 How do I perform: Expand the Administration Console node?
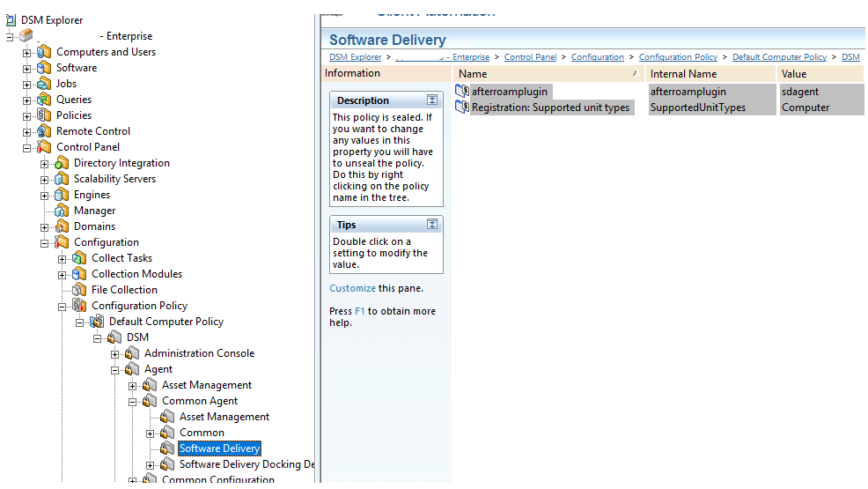tap(115, 353)
